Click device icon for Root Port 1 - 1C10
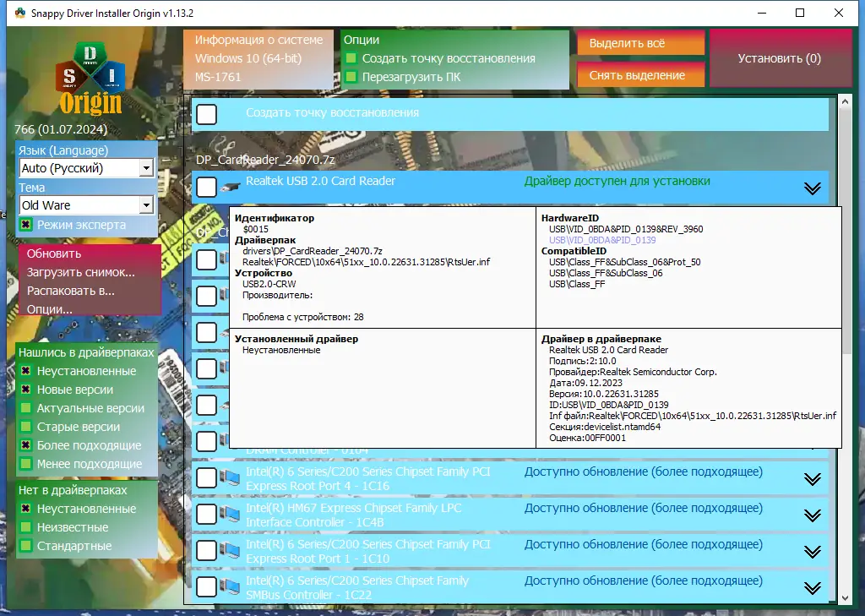Viewport: 865px width, 616px height. [230, 551]
